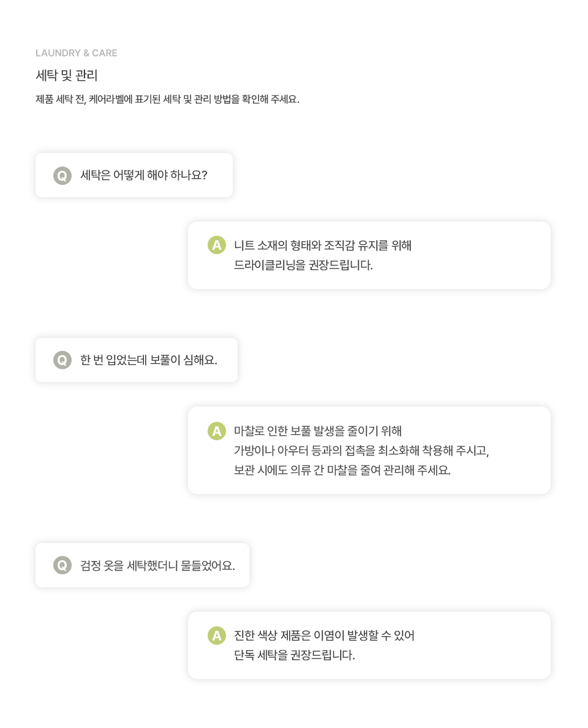This screenshot has width=588, height=728.
Task: Click the Q icon beside the washing-method question
Action: tap(62, 176)
